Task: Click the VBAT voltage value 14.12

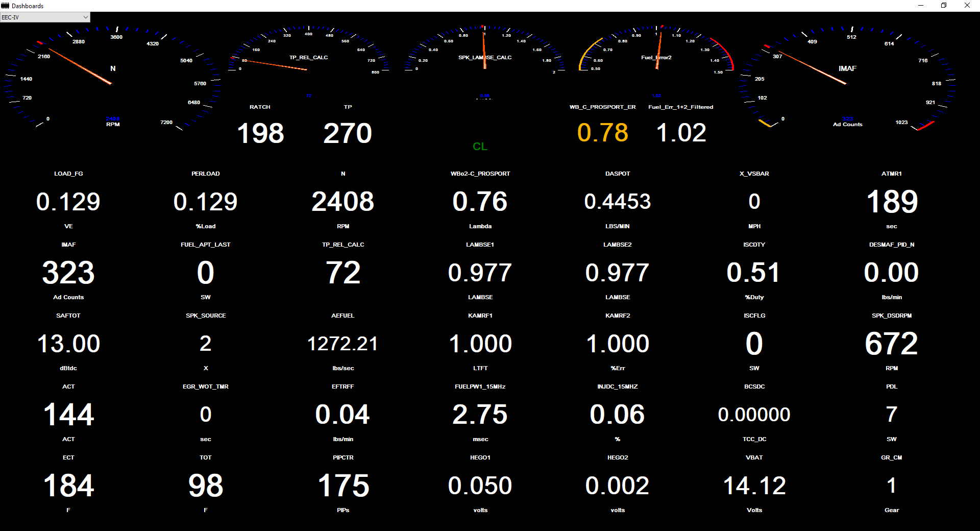Action: [x=754, y=486]
